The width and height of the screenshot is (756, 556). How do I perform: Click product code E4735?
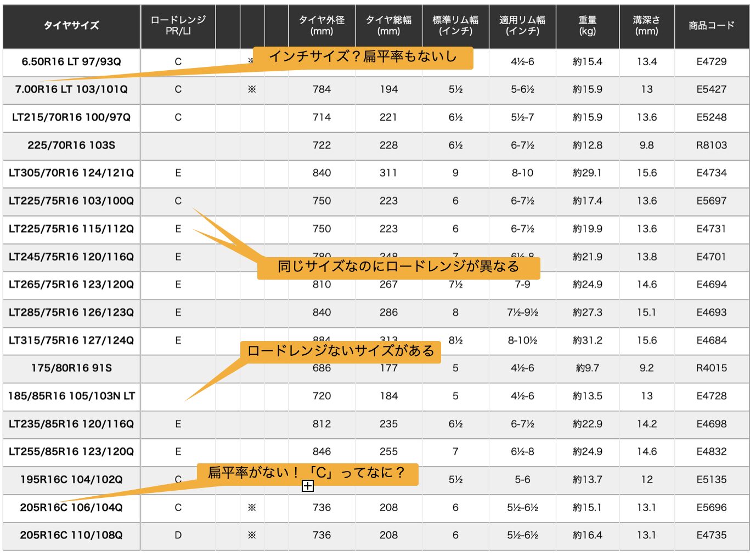tap(712, 535)
